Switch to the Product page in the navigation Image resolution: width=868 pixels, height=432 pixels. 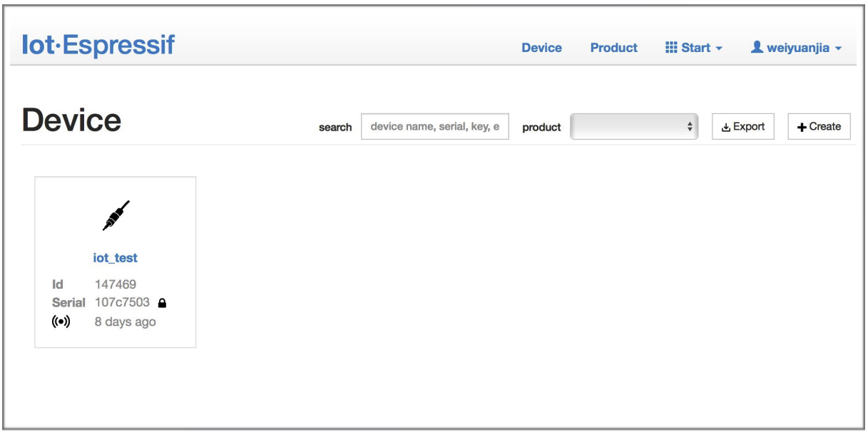tap(613, 48)
